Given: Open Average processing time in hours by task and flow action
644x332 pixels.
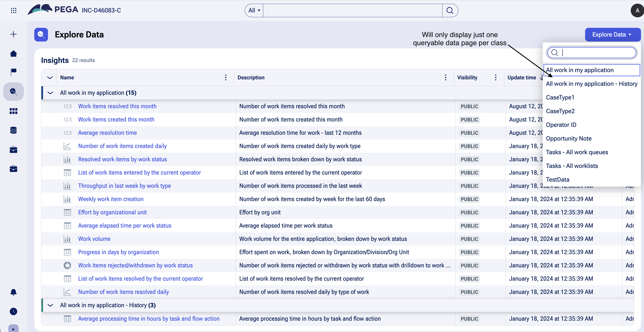Looking at the screenshot, I should tap(149, 319).
